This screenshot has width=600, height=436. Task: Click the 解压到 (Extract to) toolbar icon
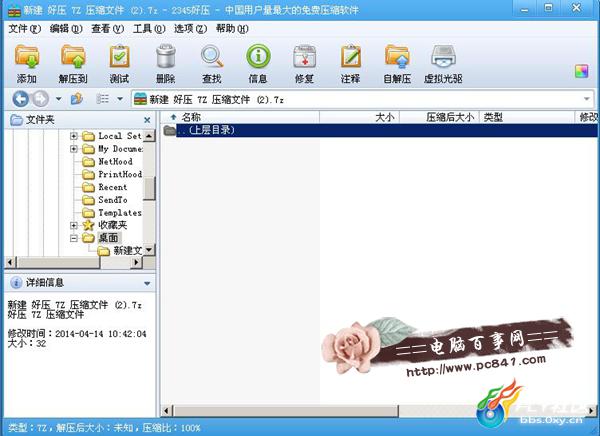73,57
